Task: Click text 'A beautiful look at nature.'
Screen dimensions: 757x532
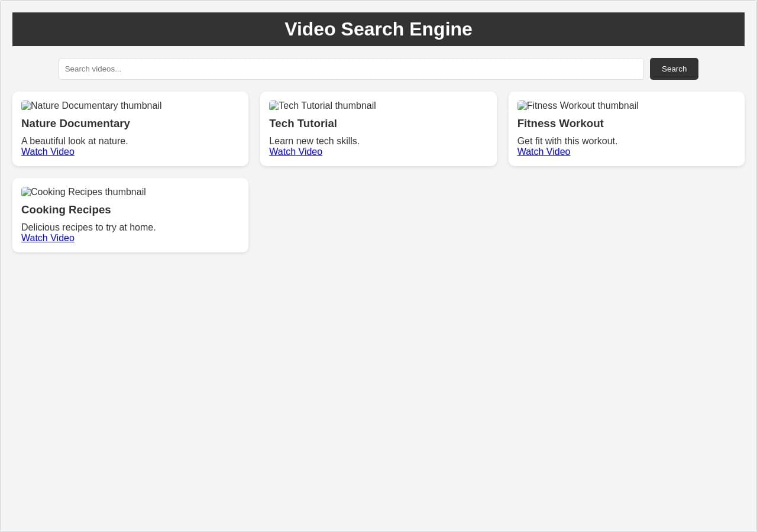Action: point(75,141)
